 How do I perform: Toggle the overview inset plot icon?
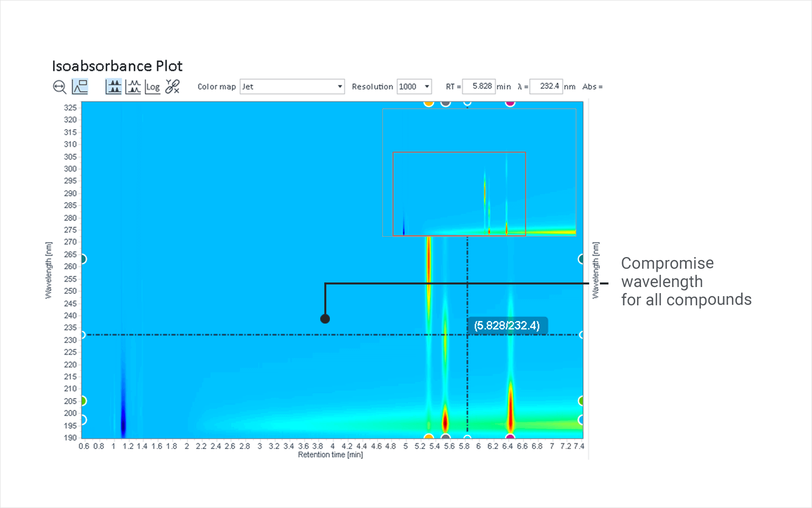click(x=80, y=87)
